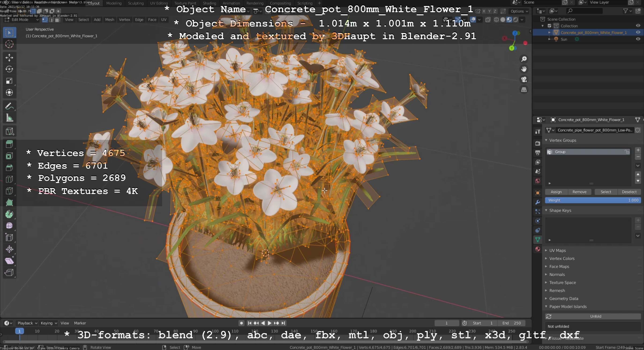Activate the Scale tool
The image size is (644, 350).
(9, 81)
